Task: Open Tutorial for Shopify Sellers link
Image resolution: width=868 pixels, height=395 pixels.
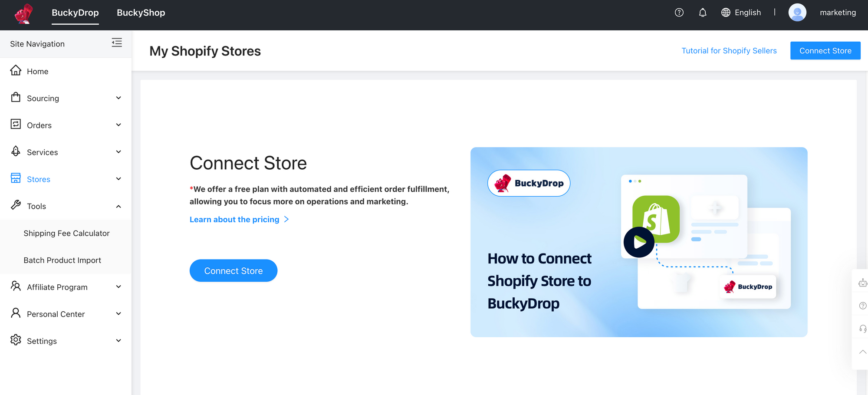Action: pyautogui.click(x=729, y=51)
